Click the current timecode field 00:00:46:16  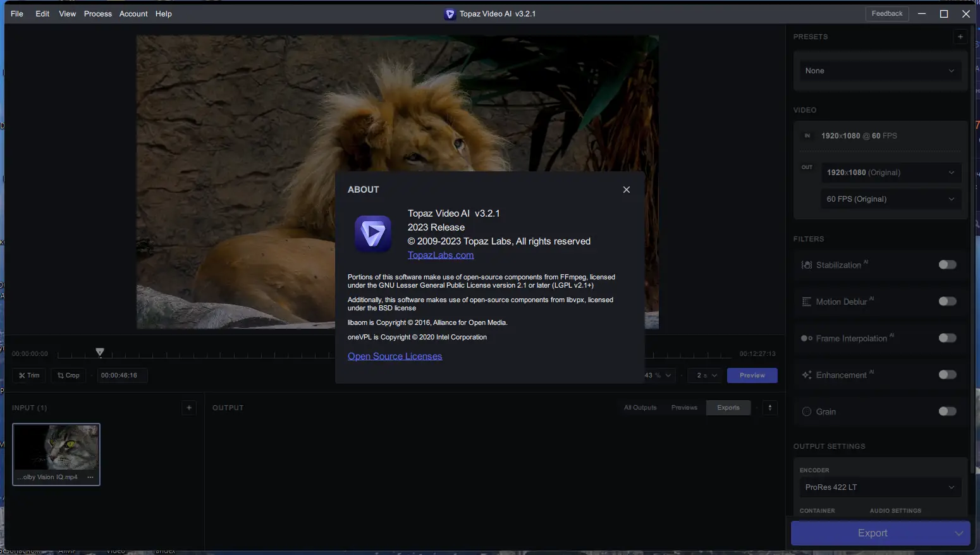tap(122, 375)
